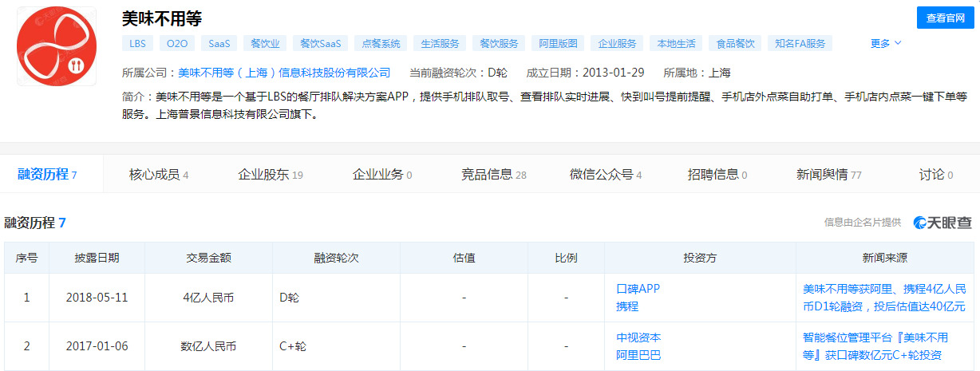980x371 pixels.
Task: Click the 新闻来源 column header
Action: (x=885, y=258)
